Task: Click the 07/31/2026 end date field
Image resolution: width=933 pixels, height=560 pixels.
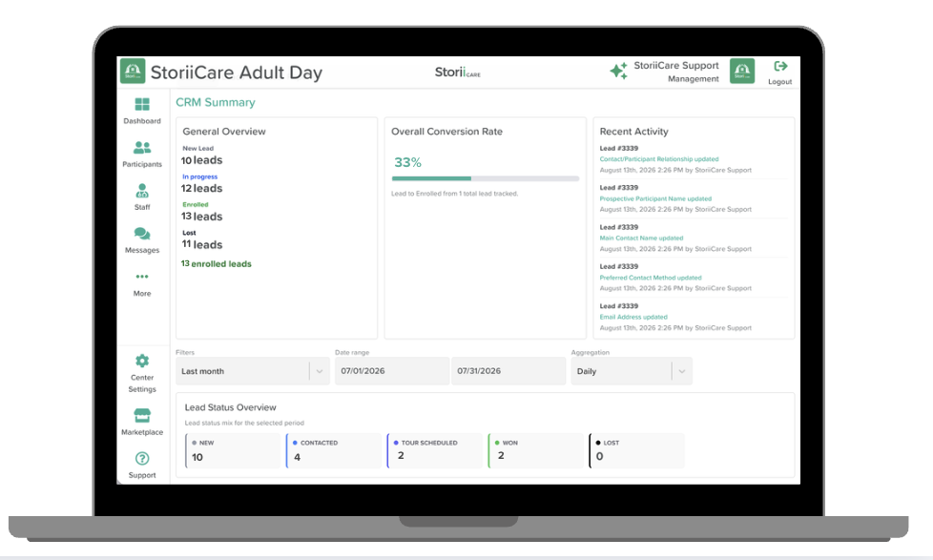Action: pos(508,371)
